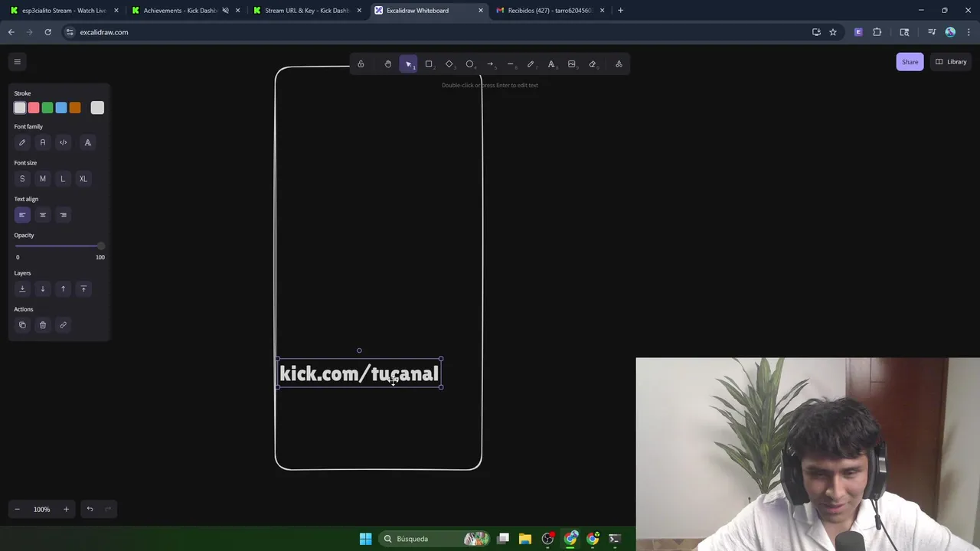Align text to the left
The height and width of the screenshot is (551, 980).
click(x=22, y=215)
